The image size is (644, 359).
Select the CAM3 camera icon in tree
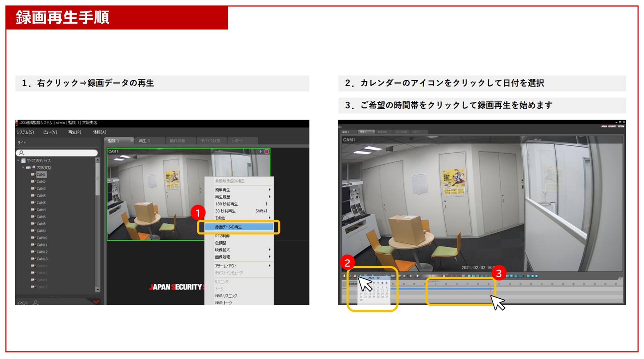pyautogui.click(x=33, y=189)
